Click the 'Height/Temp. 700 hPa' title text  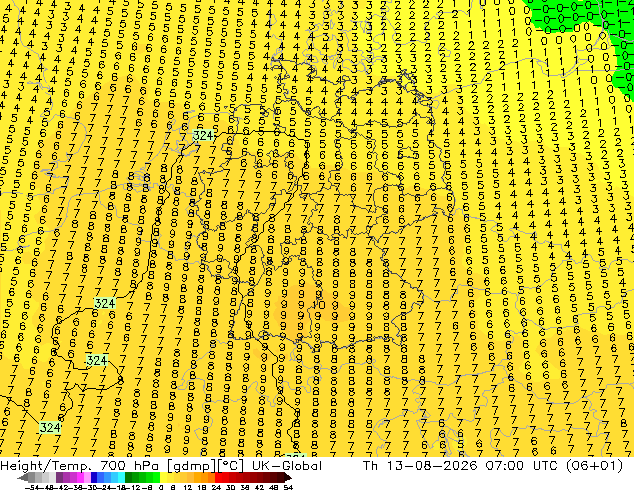[x=79, y=466]
